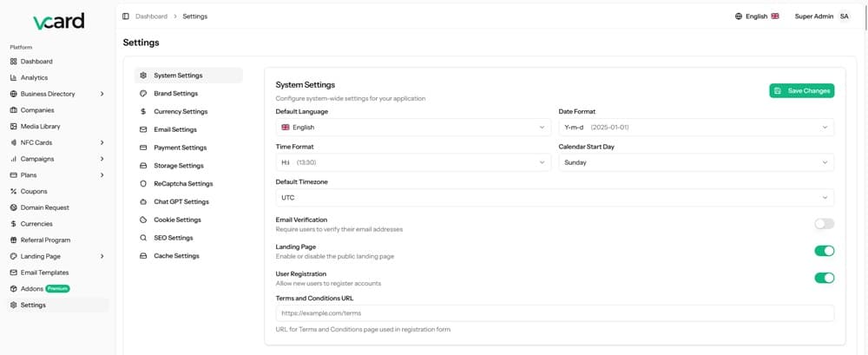This screenshot has height=355, width=868.
Task: Switch to the Brand Settings tab
Action: (175, 94)
